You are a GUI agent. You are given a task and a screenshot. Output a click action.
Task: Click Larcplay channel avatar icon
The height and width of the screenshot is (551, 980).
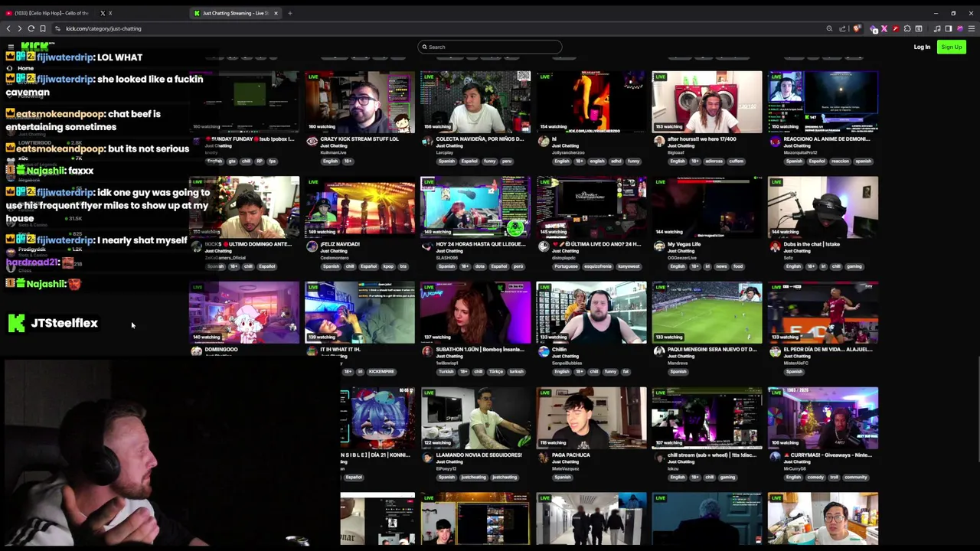pos(427,142)
